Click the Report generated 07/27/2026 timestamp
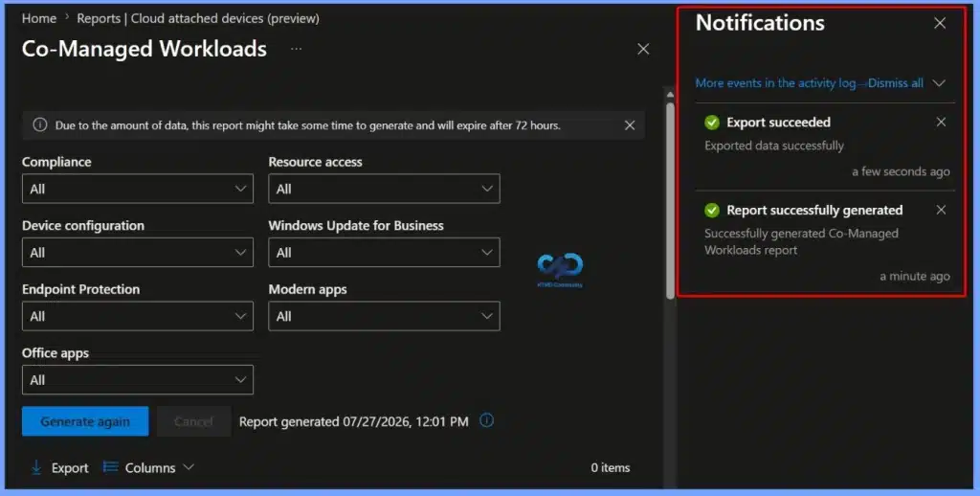The image size is (980, 496). click(354, 421)
